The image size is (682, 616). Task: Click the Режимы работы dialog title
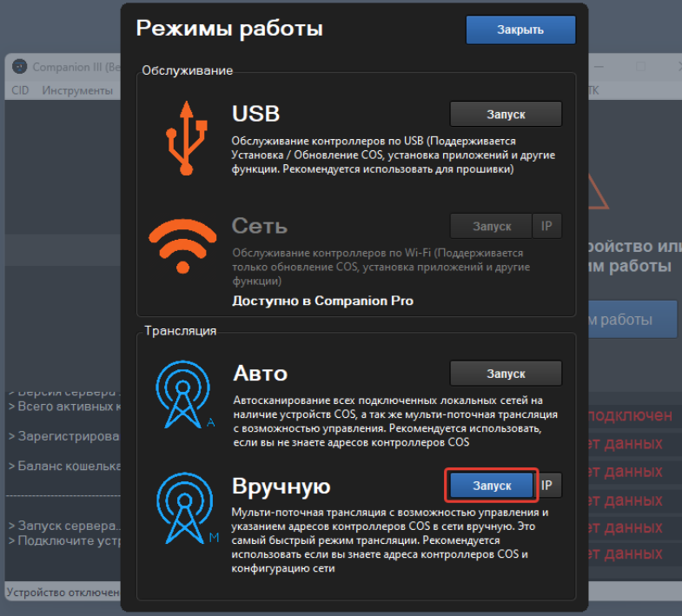click(229, 29)
